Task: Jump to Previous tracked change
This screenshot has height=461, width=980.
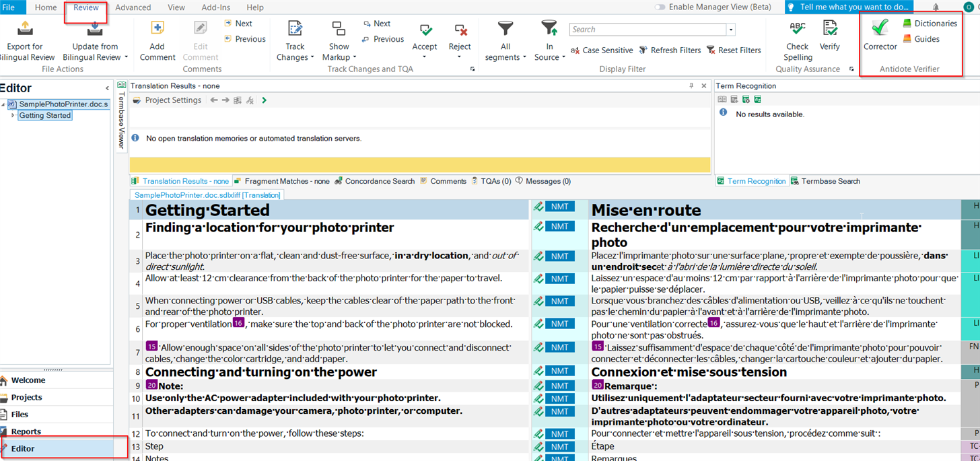Action: point(383,39)
